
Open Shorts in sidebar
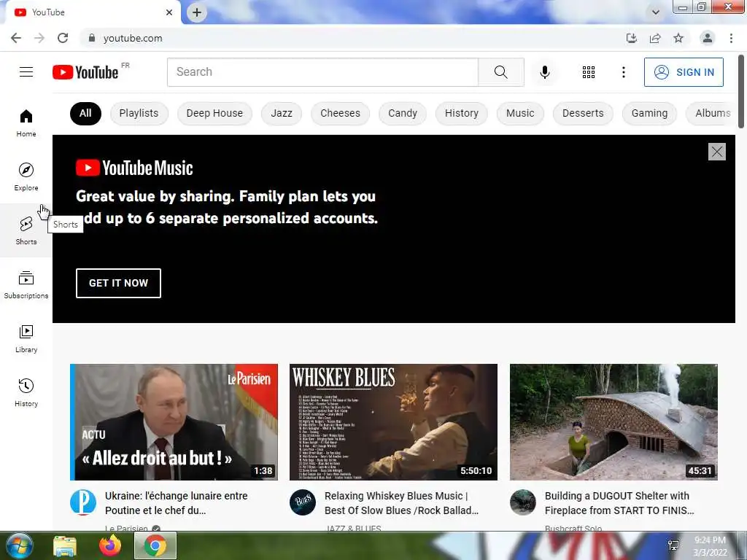point(26,230)
